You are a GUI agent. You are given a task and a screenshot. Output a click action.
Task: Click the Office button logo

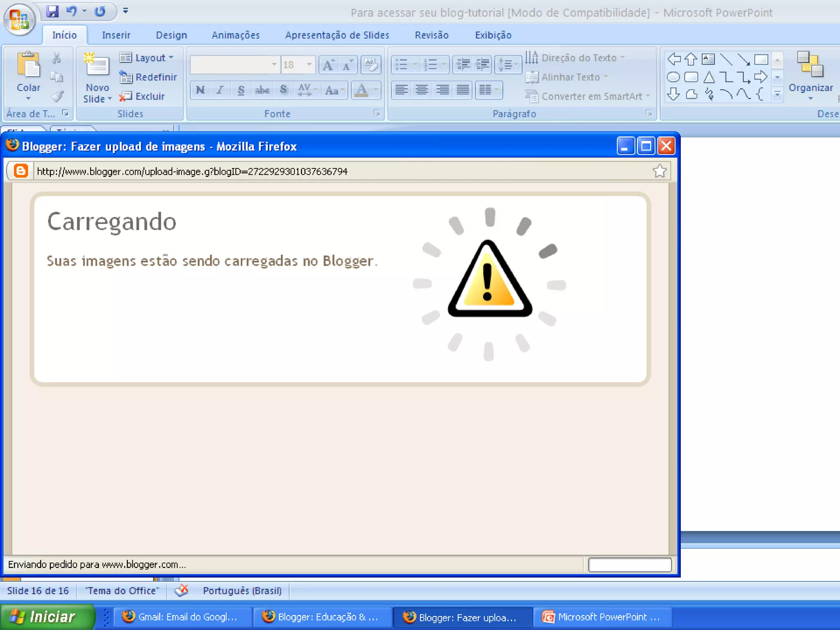point(19,19)
